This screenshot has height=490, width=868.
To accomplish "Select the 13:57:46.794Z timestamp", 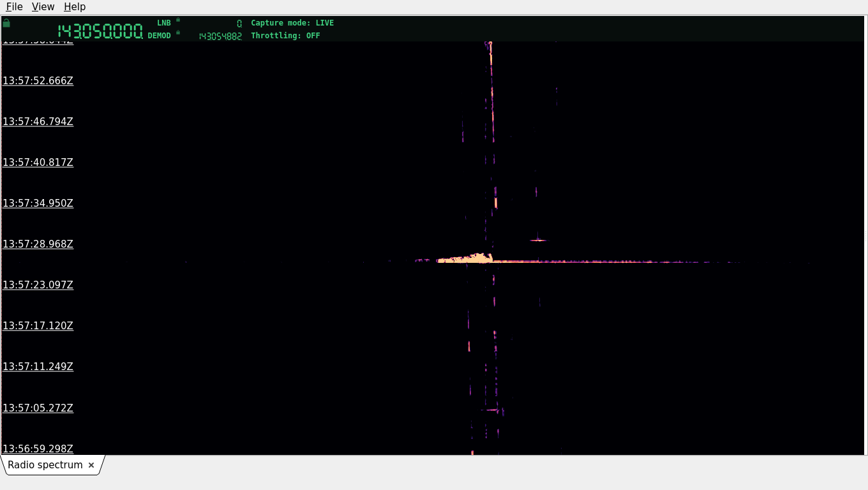I will pyautogui.click(x=38, y=122).
